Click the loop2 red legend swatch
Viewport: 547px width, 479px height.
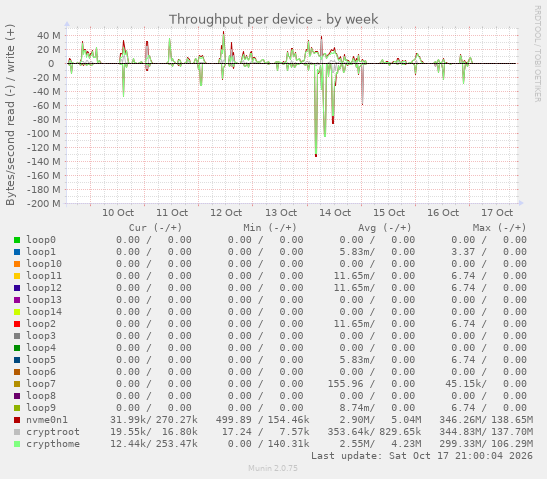coord(17,324)
